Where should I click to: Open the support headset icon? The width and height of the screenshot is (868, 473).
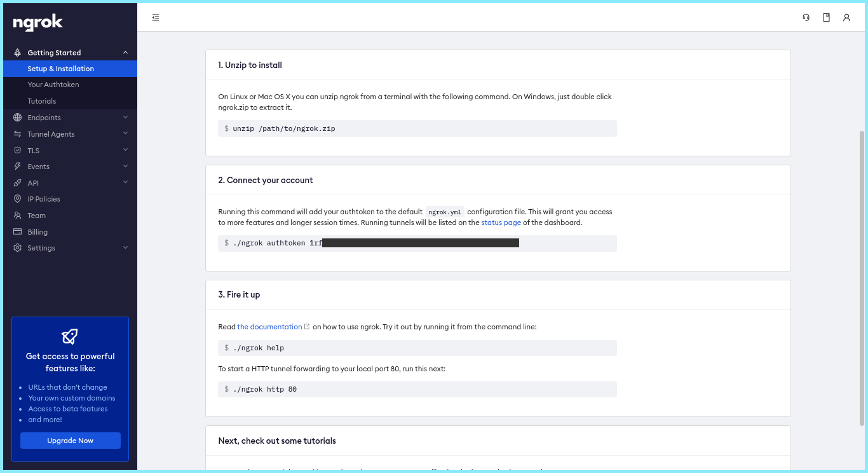(x=806, y=18)
